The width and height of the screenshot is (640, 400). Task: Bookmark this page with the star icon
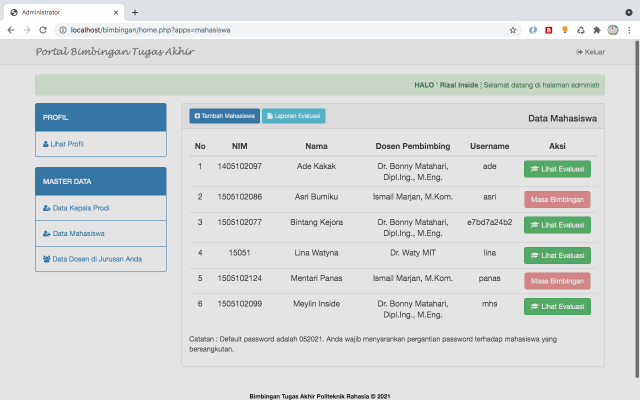point(513,30)
